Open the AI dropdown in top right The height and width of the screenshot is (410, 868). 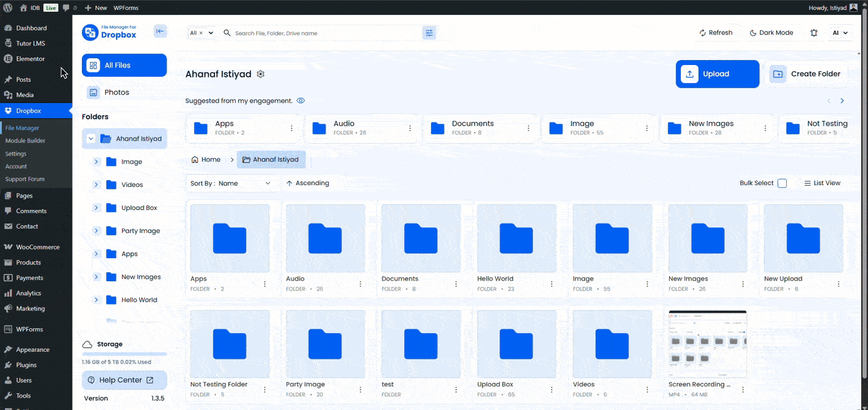click(841, 32)
